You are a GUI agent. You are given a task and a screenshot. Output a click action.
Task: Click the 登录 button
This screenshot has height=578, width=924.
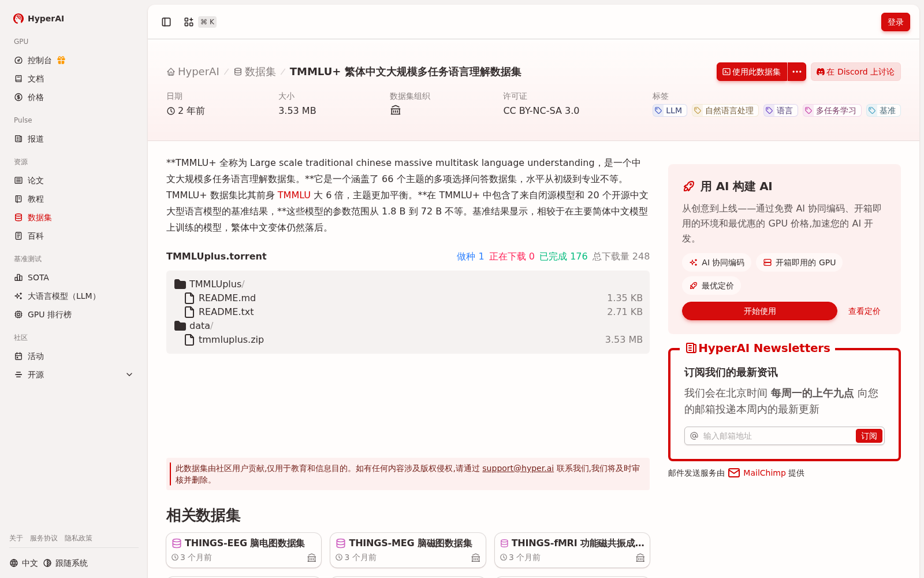click(895, 22)
